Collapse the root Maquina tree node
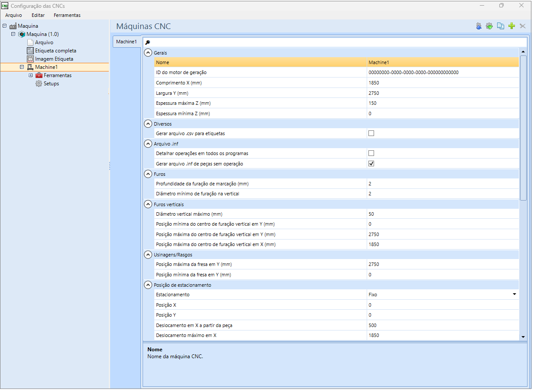Screen dimensions: 534x392 click(4, 26)
